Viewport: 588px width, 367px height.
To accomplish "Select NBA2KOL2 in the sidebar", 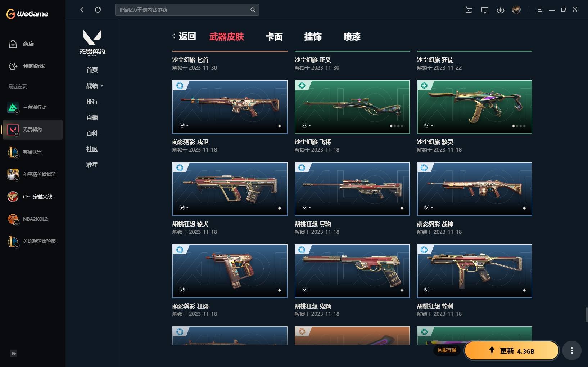I will (33, 219).
